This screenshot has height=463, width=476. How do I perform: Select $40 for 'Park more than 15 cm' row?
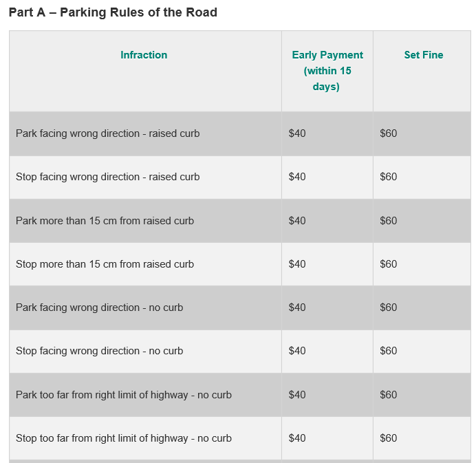pos(297,221)
